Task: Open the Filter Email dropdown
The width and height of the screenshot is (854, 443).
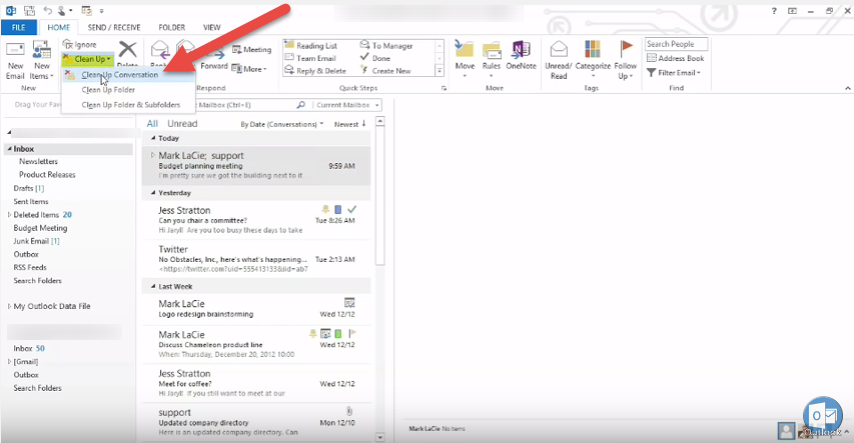Action: pos(674,72)
